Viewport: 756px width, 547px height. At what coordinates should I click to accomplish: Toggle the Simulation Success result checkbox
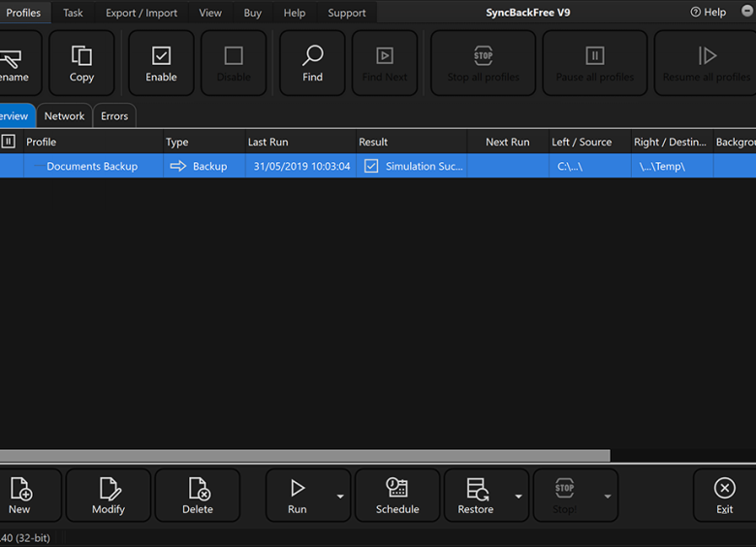pyautogui.click(x=371, y=166)
